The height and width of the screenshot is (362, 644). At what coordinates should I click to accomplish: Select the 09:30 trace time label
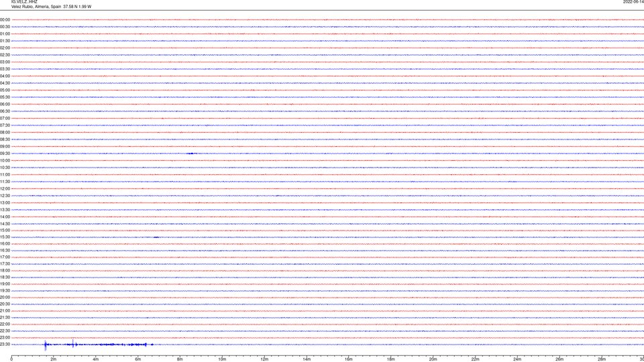tap(5, 154)
